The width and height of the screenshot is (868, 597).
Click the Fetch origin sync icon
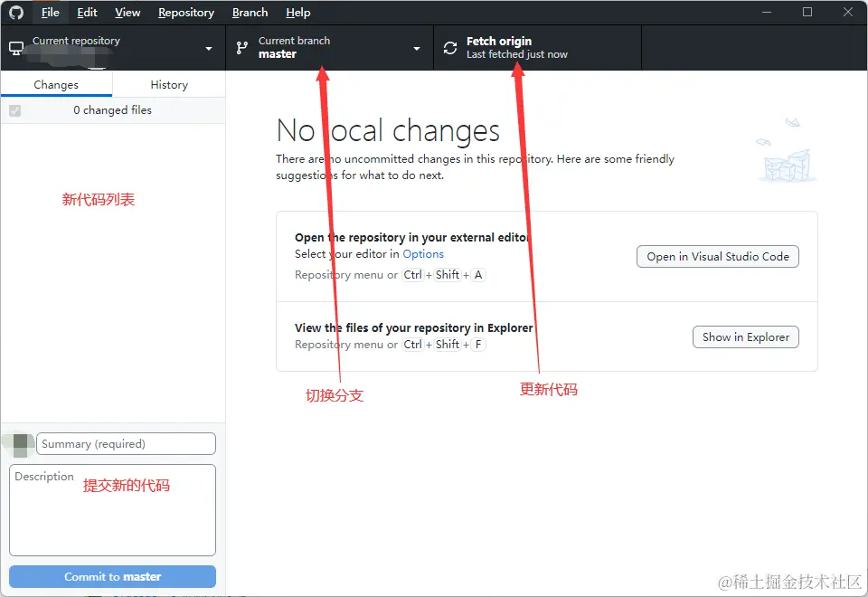coord(450,48)
